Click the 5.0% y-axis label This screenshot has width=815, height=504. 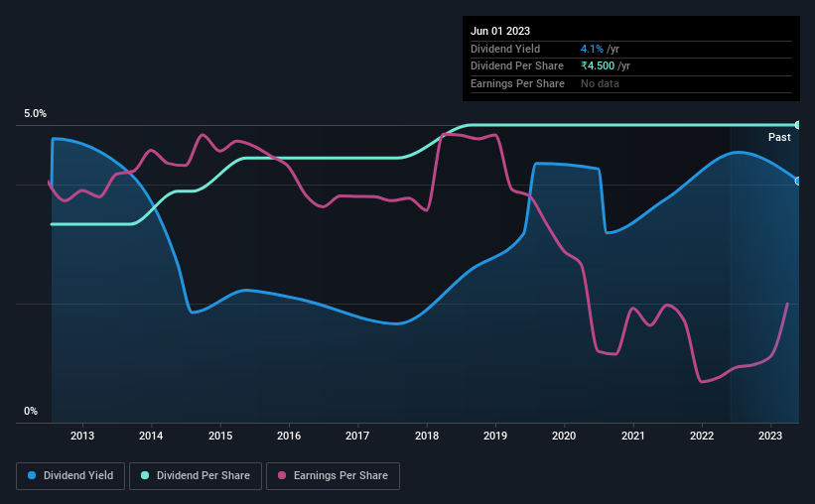(35, 114)
